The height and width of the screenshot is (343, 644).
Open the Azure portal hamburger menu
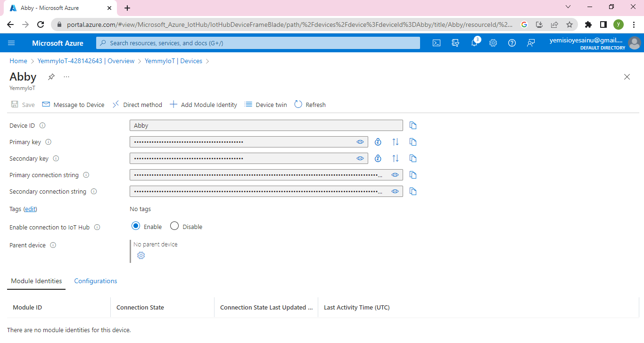click(x=11, y=43)
